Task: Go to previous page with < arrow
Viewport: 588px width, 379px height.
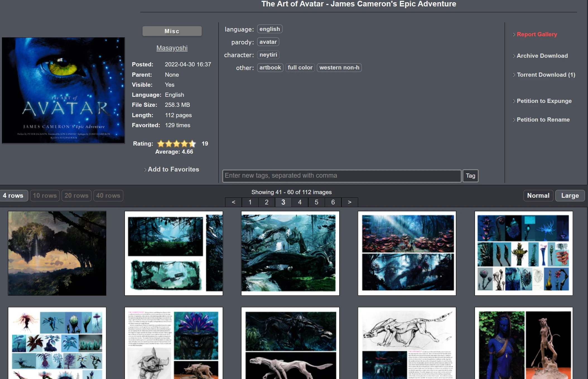Action: pos(233,202)
